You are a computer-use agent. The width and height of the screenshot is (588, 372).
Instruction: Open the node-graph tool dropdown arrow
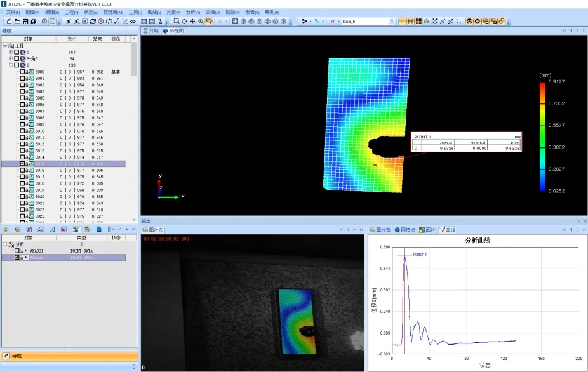[311, 22]
